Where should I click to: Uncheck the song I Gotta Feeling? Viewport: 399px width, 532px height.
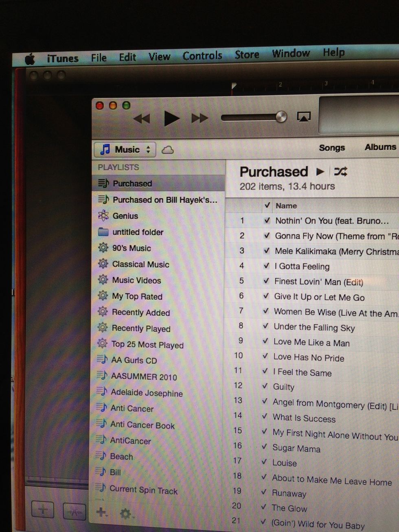pos(267,267)
